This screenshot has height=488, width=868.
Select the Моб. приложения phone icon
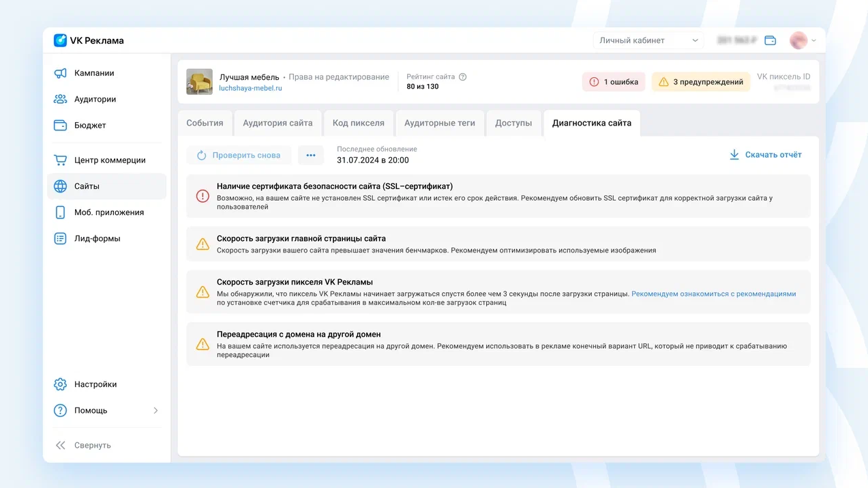tap(60, 212)
